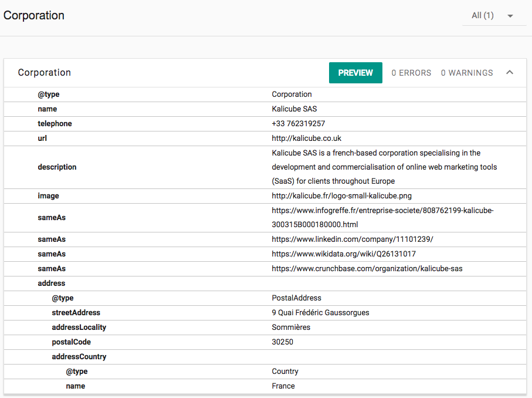Click the 0 ERRORS indicator
The height and width of the screenshot is (398, 532).
[411, 73]
